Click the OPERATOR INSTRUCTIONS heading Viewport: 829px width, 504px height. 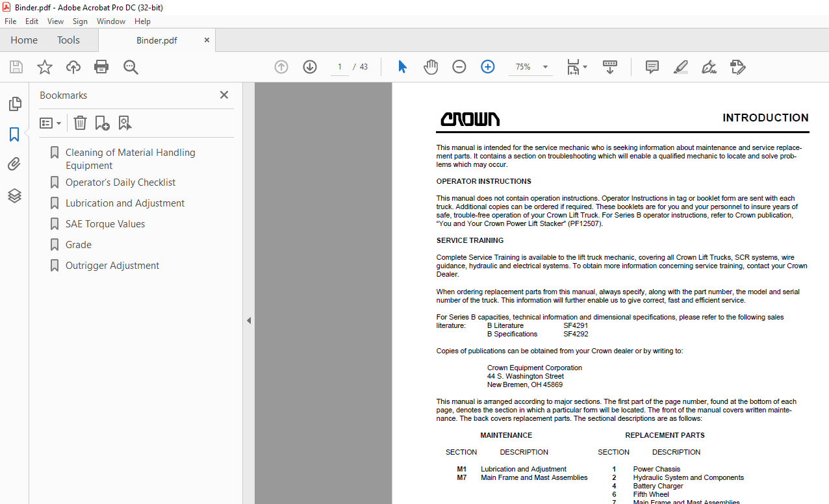click(484, 181)
